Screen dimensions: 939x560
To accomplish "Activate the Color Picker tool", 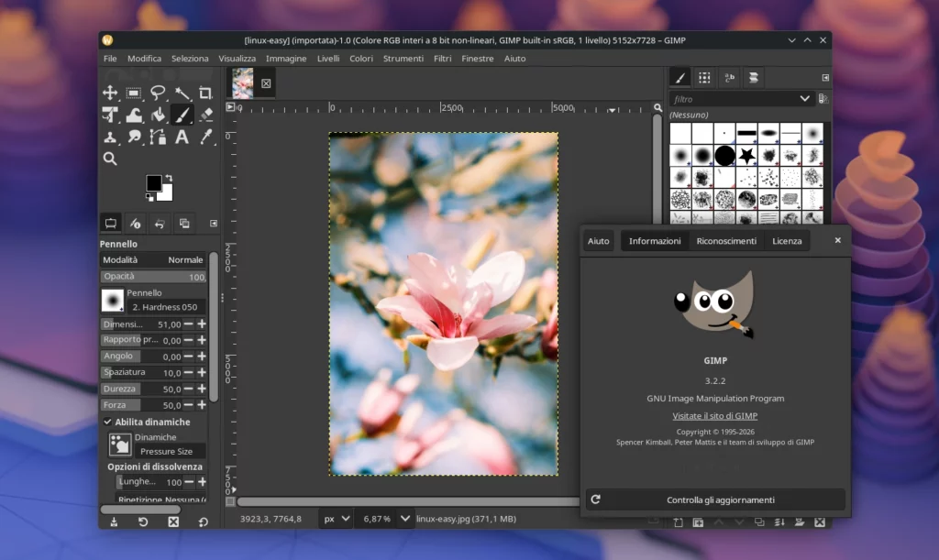I will pos(206,136).
